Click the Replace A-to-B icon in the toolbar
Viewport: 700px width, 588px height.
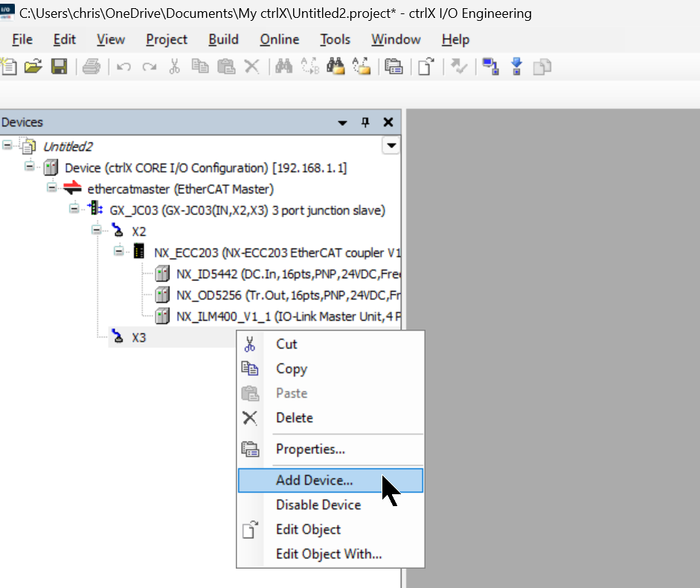(309, 66)
